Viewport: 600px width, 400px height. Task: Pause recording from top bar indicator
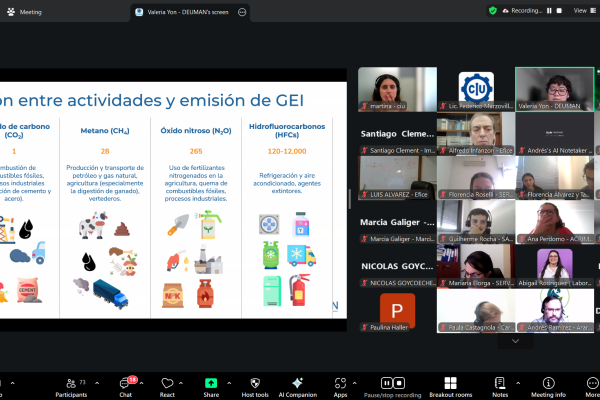(549, 11)
